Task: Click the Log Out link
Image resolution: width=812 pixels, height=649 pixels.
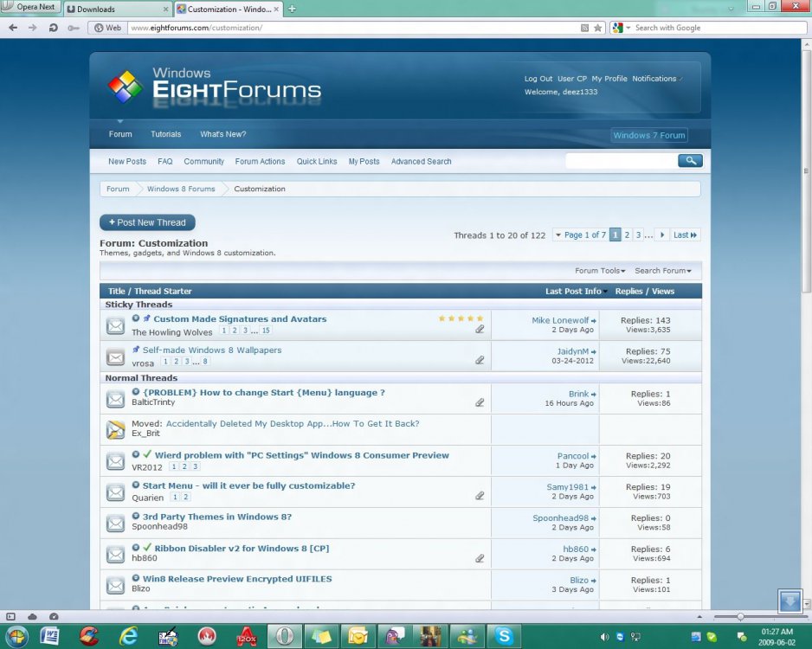Action: [538, 79]
